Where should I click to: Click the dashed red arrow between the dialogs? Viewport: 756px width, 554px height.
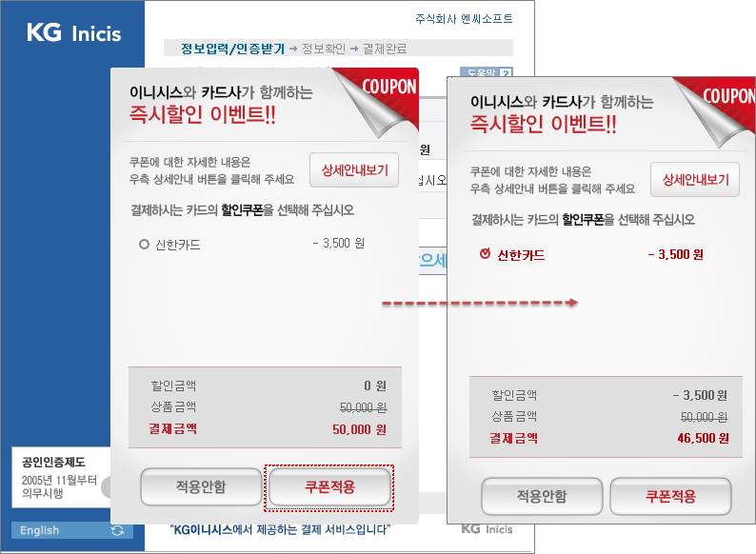[479, 304]
